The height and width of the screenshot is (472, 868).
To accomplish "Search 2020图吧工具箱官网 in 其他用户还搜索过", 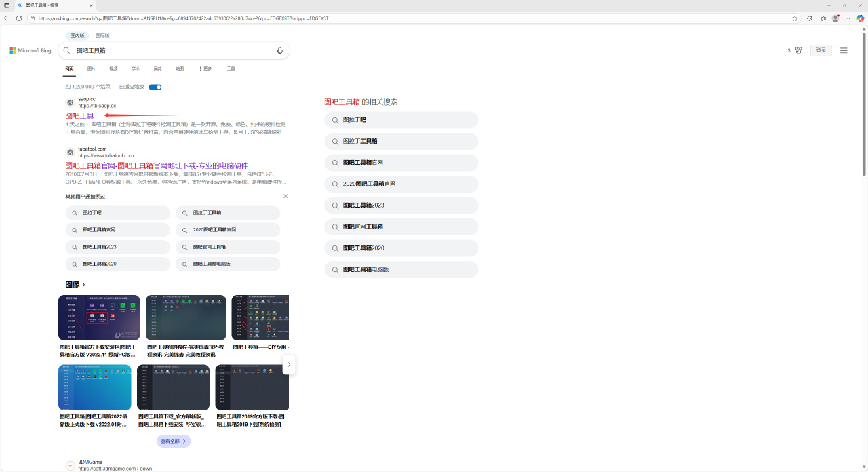I will coord(228,230).
